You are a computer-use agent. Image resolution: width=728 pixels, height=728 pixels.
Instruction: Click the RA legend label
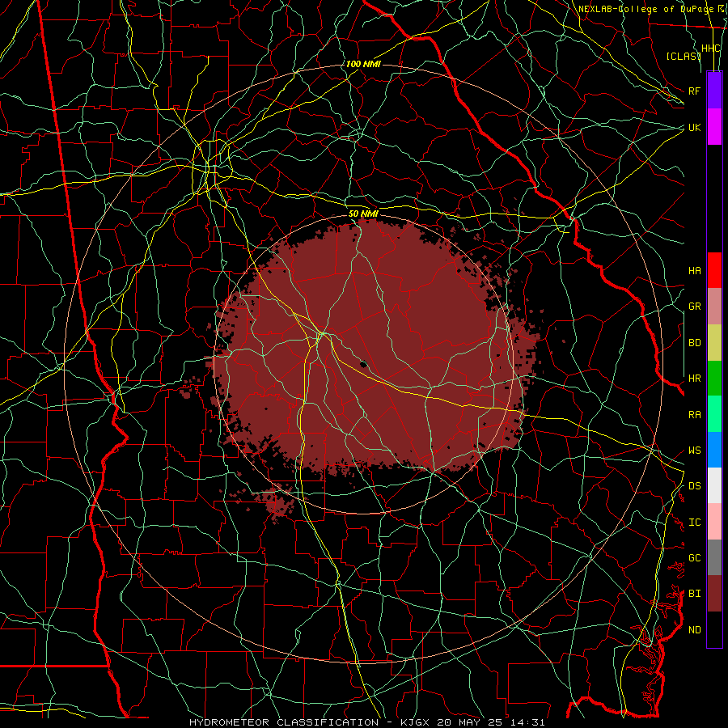[x=695, y=415]
